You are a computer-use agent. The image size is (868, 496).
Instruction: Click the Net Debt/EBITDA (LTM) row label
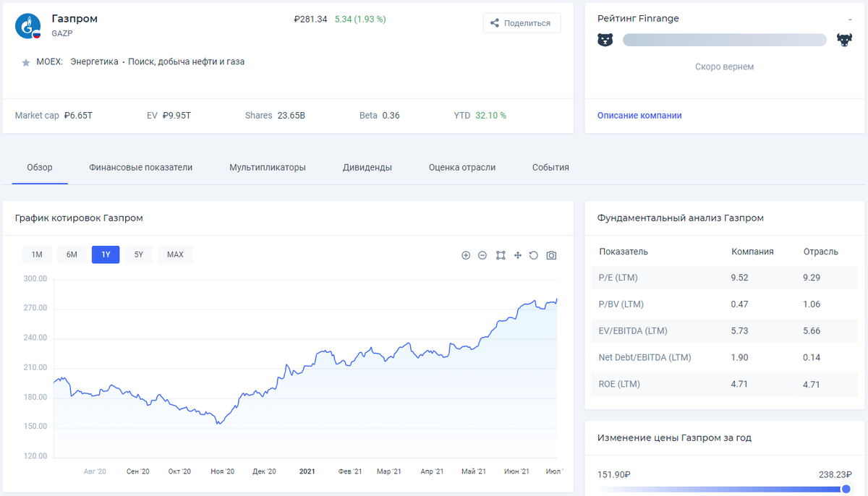pos(645,358)
